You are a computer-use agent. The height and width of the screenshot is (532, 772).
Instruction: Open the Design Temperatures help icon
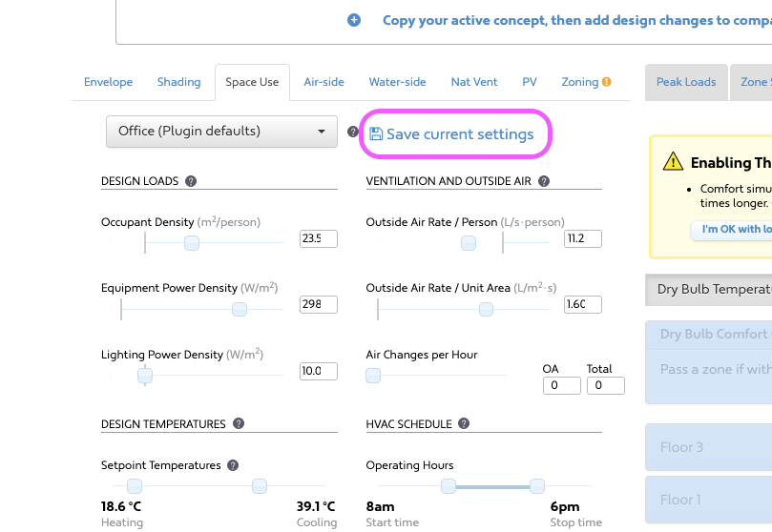tap(239, 423)
